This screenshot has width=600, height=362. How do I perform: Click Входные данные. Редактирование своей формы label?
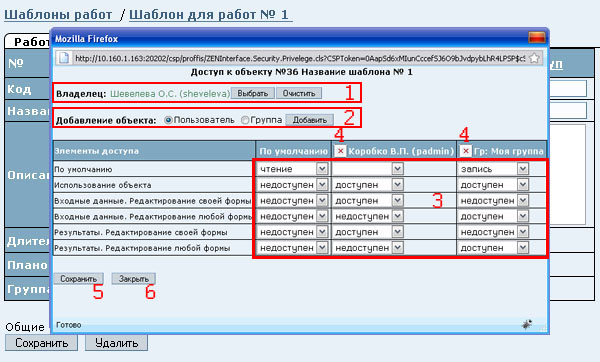click(x=152, y=201)
